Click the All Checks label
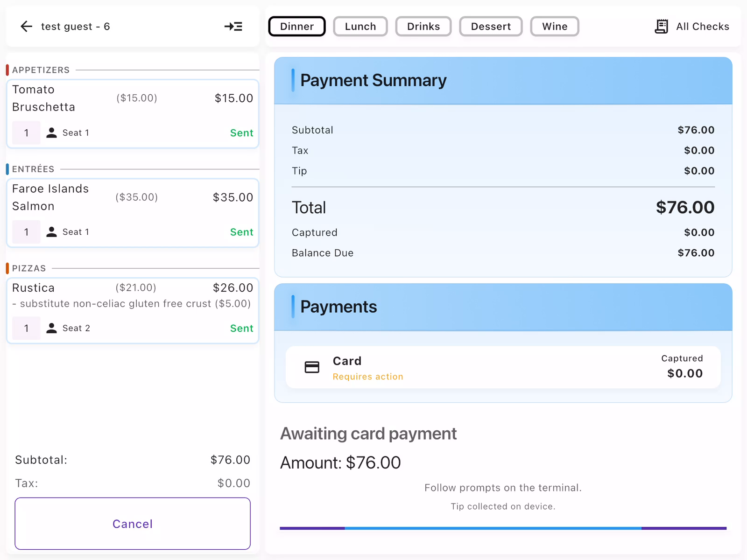747x560 pixels. pyautogui.click(x=702, y=27)
